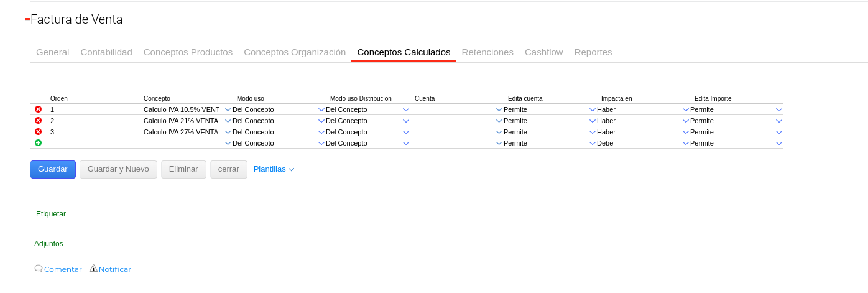Click red delete icon for row 3
Screen dimensions: 868x293
[x=38, y=132]
